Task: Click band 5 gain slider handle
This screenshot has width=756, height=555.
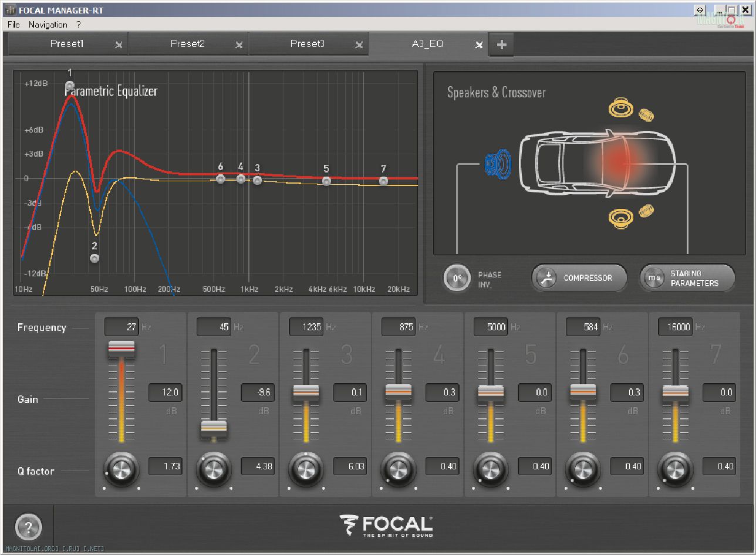Action: (x=491, y=393)
